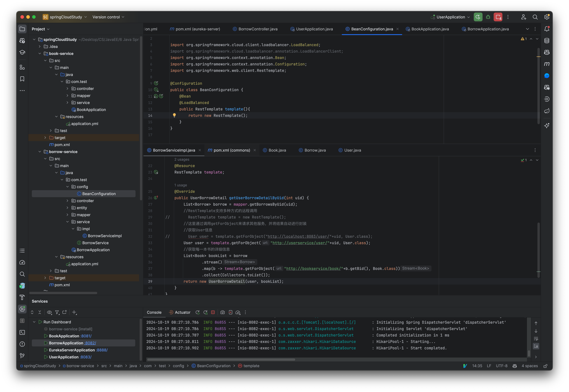
Task: Expand the target folder under book-service
Action: coord(45,138)
